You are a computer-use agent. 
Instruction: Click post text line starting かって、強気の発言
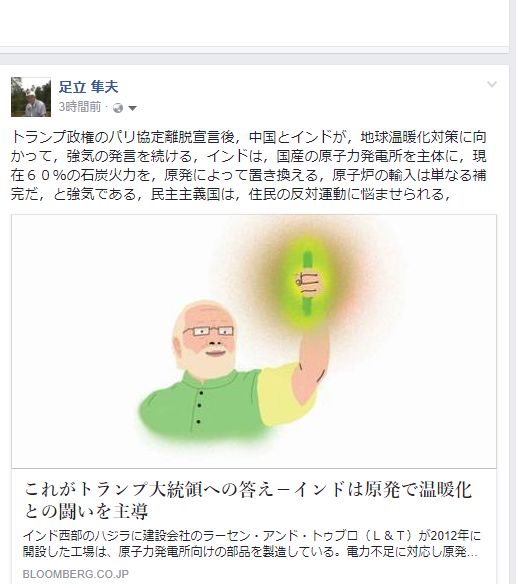[248, 156]
